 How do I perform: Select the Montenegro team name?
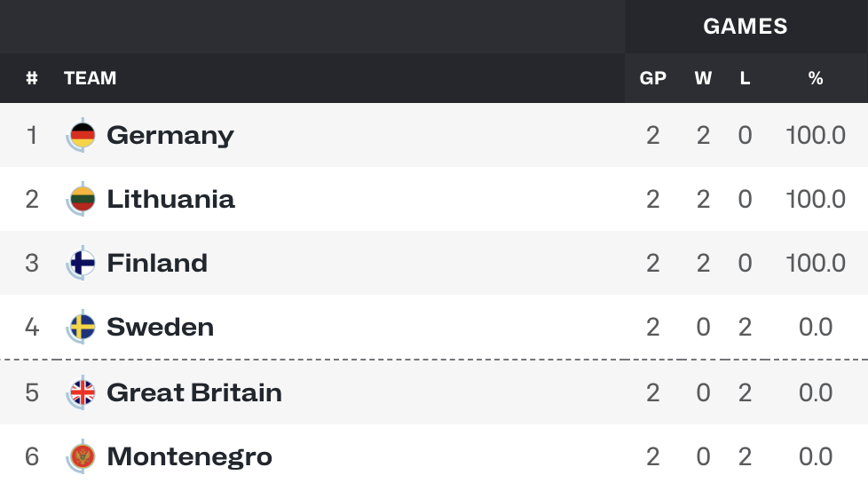(189, 457)
